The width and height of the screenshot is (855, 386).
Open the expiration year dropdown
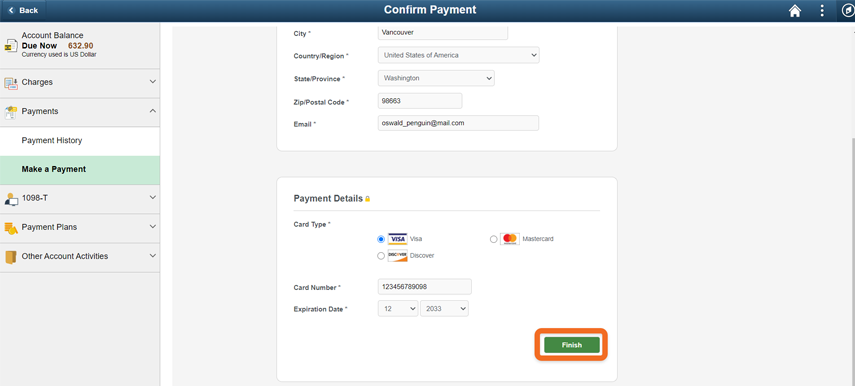pos(444,309)
